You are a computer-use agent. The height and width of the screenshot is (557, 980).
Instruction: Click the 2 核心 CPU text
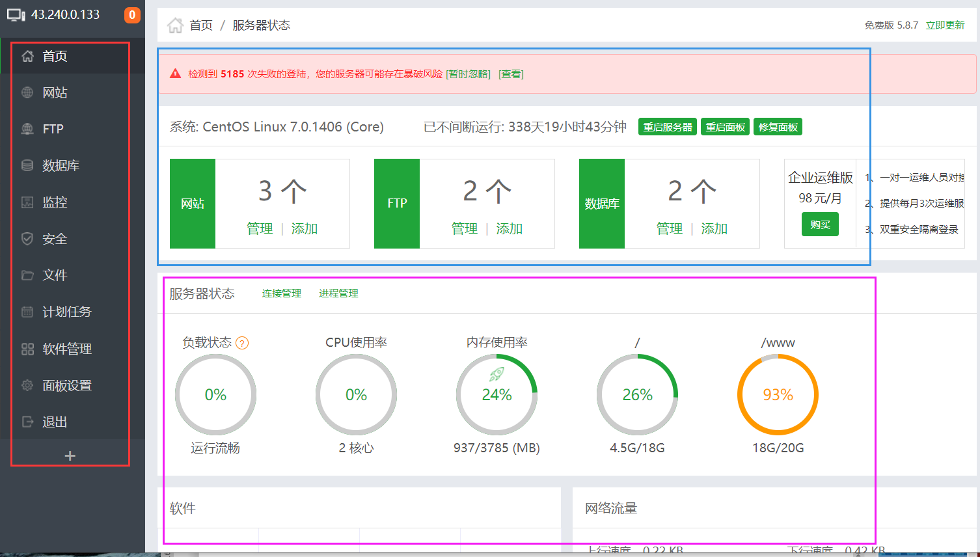tap(356, 448)
